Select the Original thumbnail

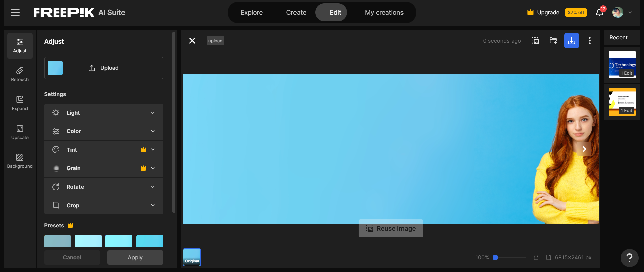192,257
